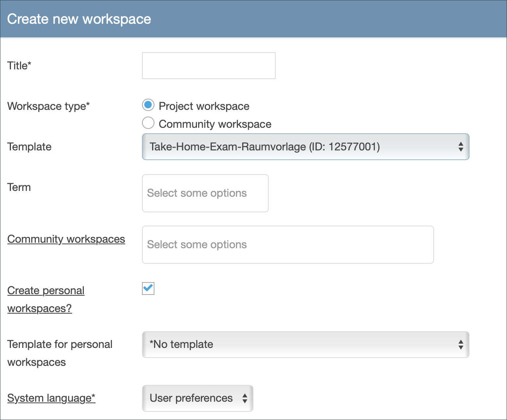The height and width of the screenshot is (420, 507).
Task: Select the Project workspace radio button
Action: [x=148, y=105]
